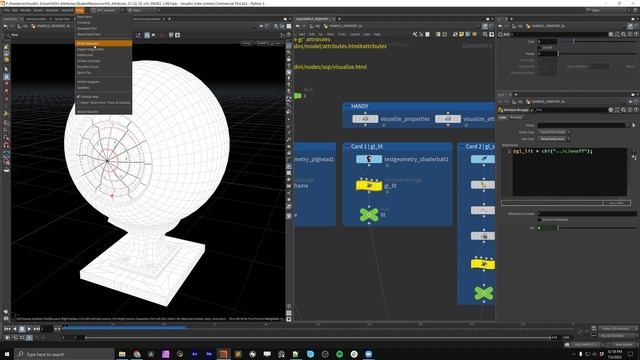640x360 pixels.
Task: Click the wrench icon in network editor toolbar
Action: click(415, 35)
